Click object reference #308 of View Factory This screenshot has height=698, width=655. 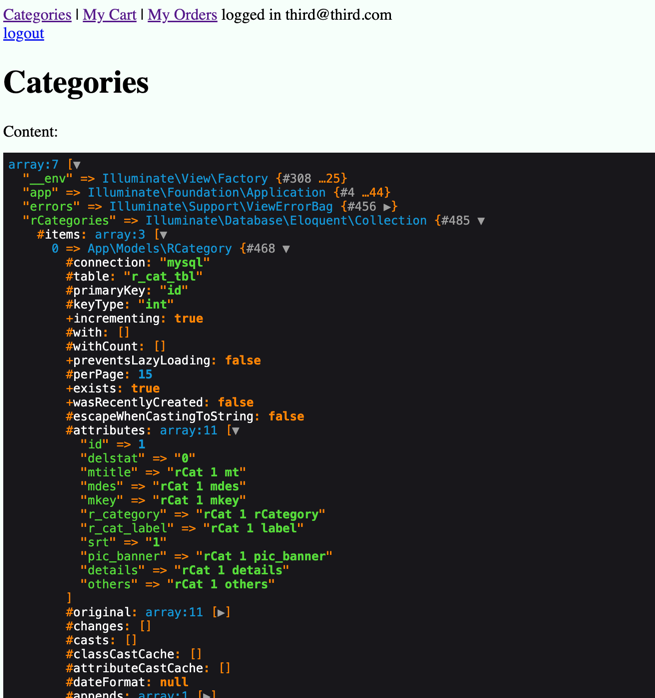(298, 179)
